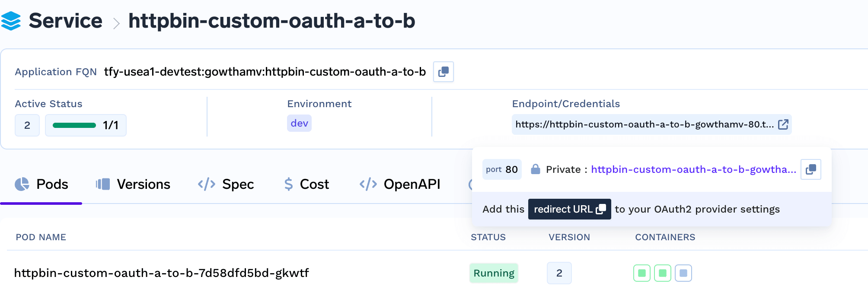This screenshot has width=868, height=299.
Task: Select the blue container square
Action: pyautogui.click(x=683, y=273)
